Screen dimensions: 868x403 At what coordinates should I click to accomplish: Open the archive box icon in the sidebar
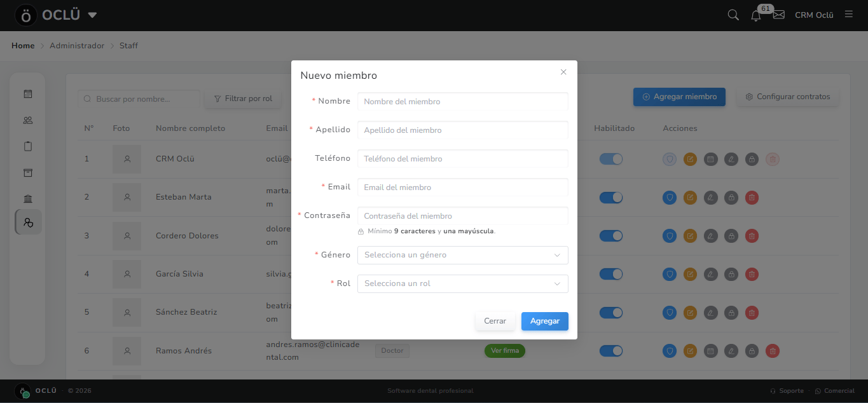(28, 173)
